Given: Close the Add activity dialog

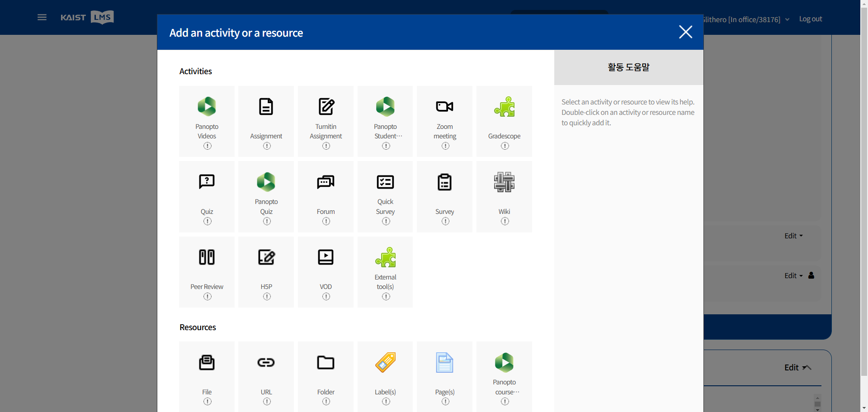Looking at the screenshot, I should [686, 32].
